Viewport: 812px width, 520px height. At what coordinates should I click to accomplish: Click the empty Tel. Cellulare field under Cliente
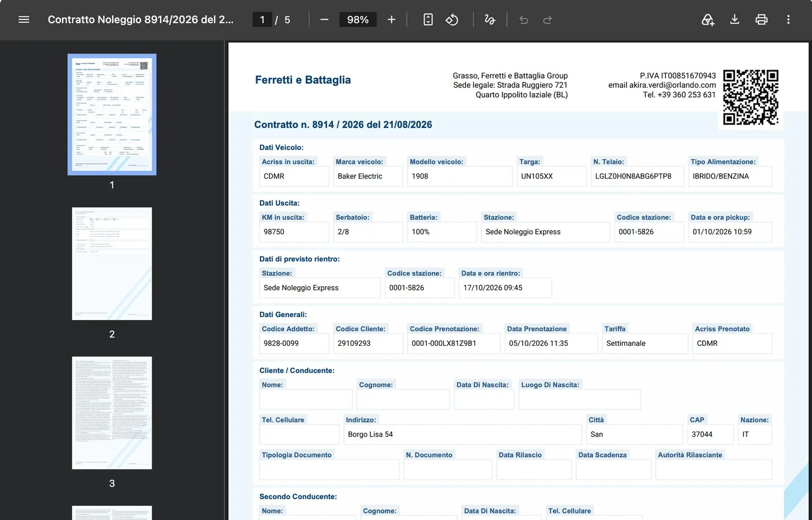(x=299, y=434)
